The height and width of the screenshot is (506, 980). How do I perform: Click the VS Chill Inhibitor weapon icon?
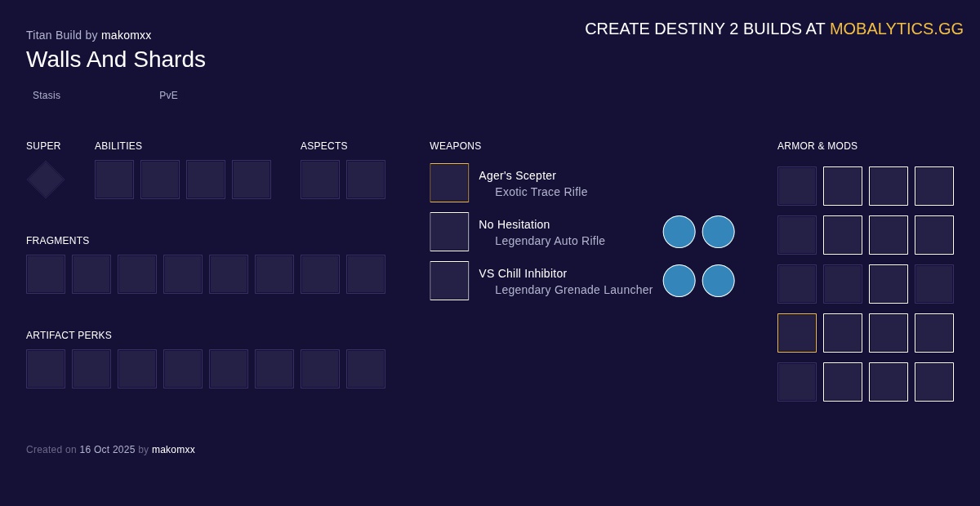click(x=449, y=281)
